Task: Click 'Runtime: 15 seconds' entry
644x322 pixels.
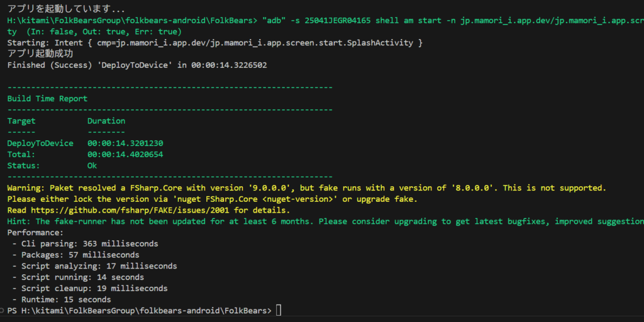Action: tap(66, 299)
